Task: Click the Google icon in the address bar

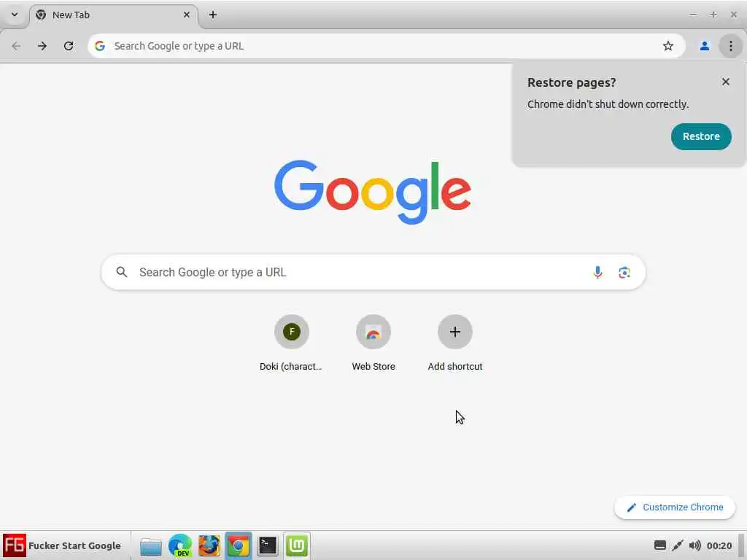Action: click(99, 46)
